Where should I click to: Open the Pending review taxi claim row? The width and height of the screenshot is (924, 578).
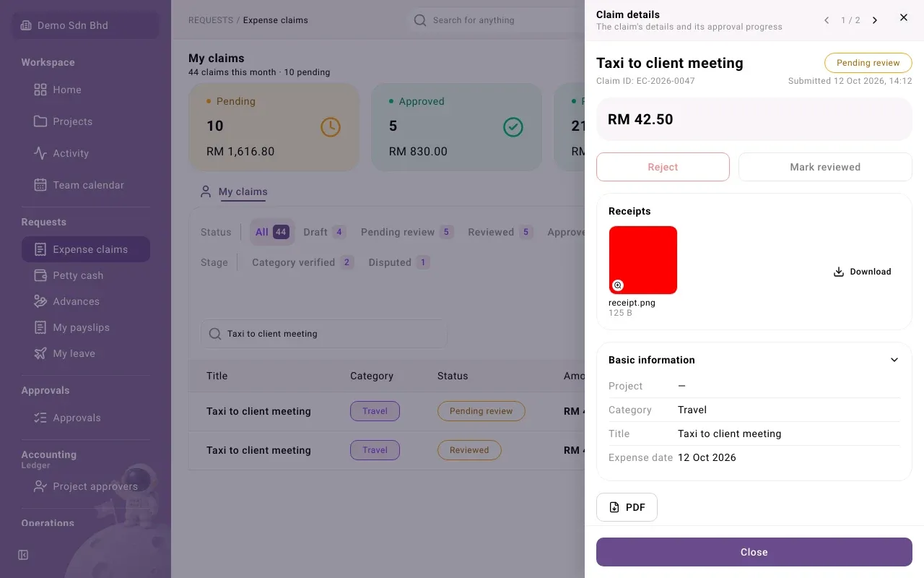pos(387,411)
